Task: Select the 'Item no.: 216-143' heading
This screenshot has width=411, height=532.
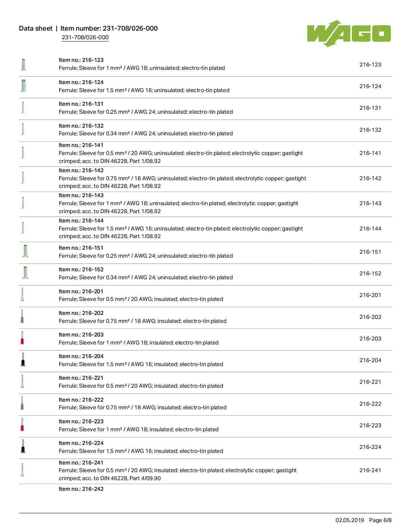Action: pos(81,196)
